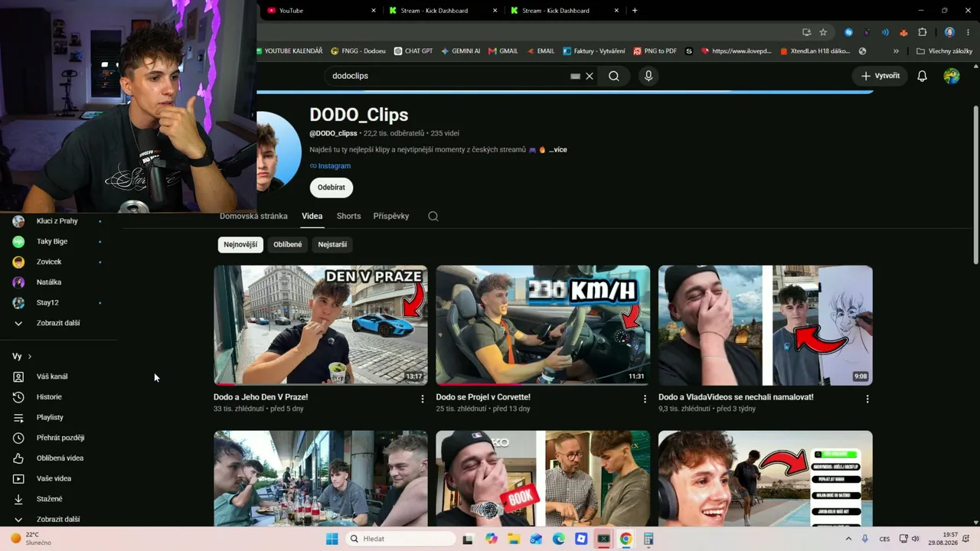Open options for Dodo a VladaVideos video
This screenshot has width=980, height=551.
pos(867,399)
